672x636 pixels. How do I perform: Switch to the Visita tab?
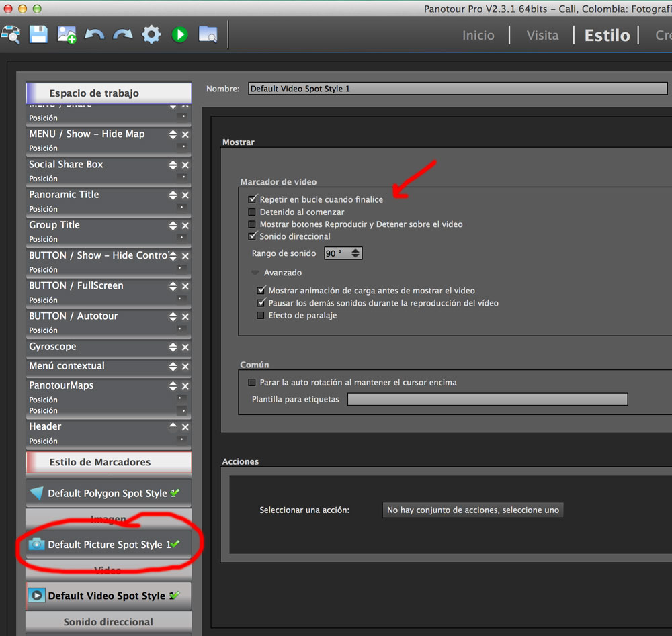[x=542, y=36]
